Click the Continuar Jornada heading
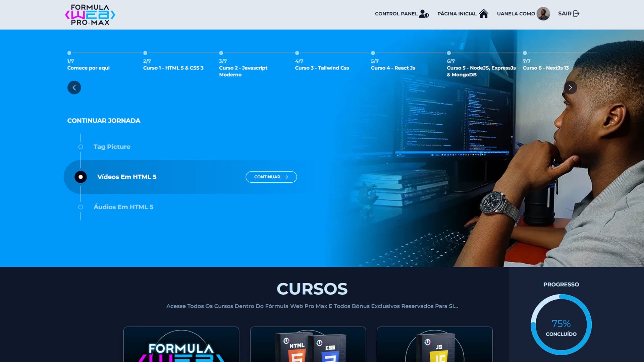This screenshot has height=362, width=644. pos(104,121)
